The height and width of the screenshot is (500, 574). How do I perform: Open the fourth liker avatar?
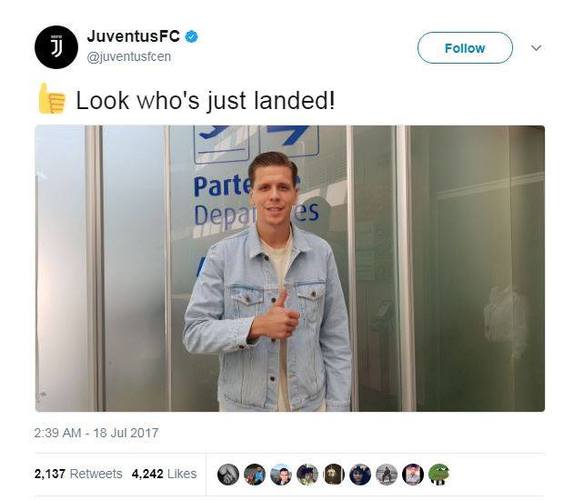[x=307, y=474]
